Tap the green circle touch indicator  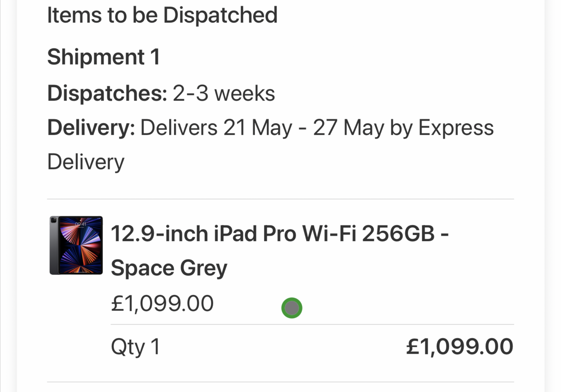click(x=292, y=308)
